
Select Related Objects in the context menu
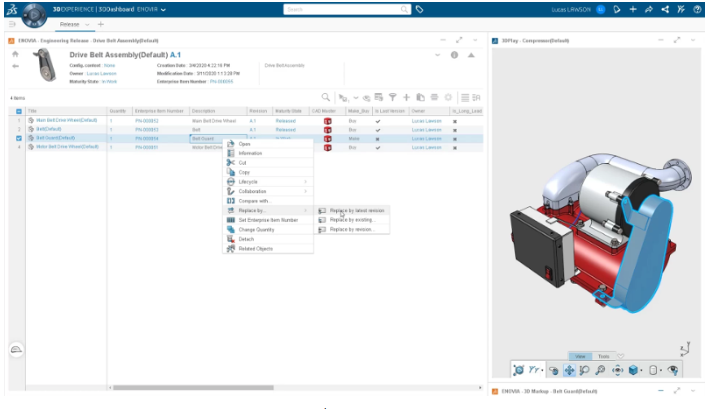pyautogui.click(x=268, y=249)
